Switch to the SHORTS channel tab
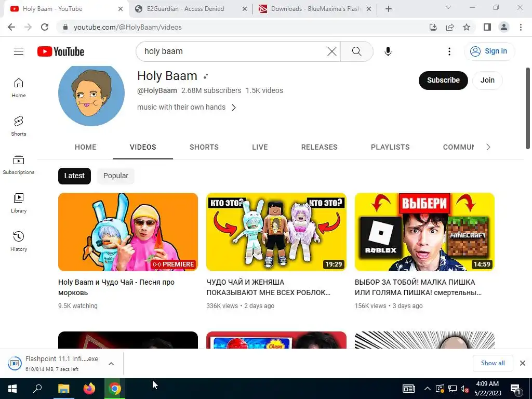 [x=204, y=147]
